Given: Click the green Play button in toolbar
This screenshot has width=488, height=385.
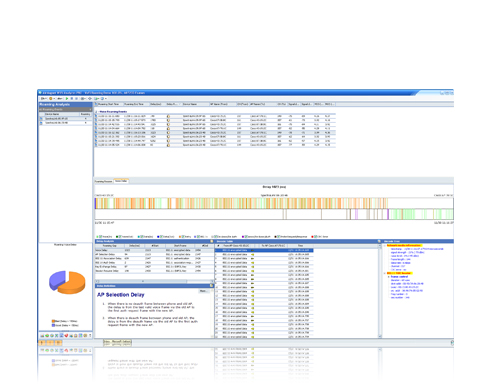Looking at the screenshot, I should pyautogui.click(x=67, y=99).
